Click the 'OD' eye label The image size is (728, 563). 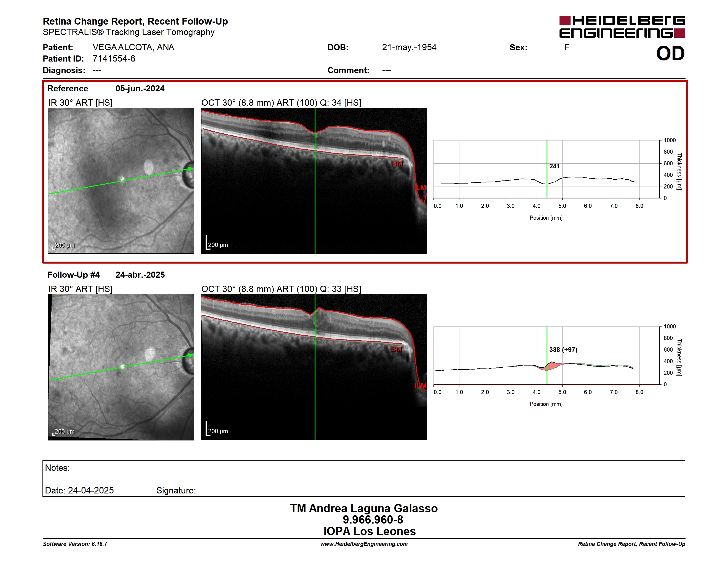click(x=670, y=53)
